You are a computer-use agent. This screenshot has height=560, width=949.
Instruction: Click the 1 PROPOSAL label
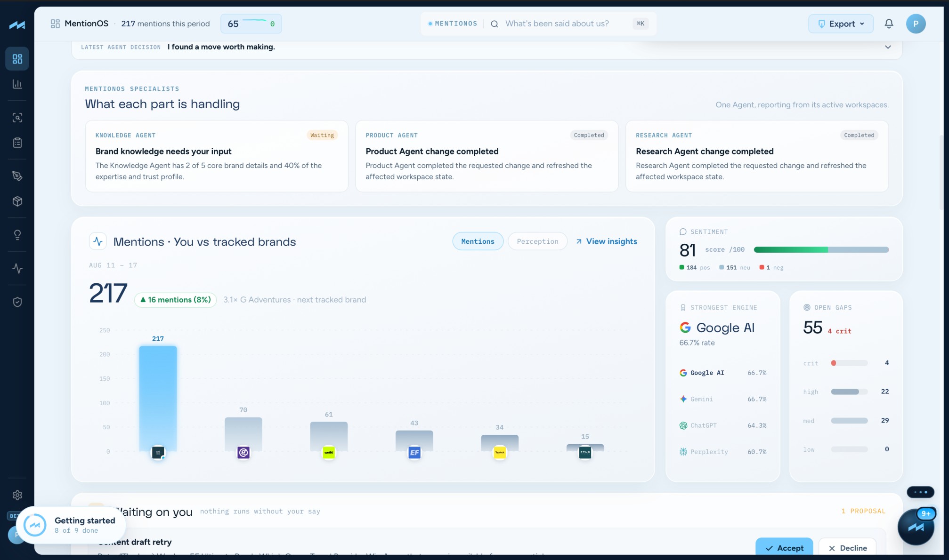[863, 511]
